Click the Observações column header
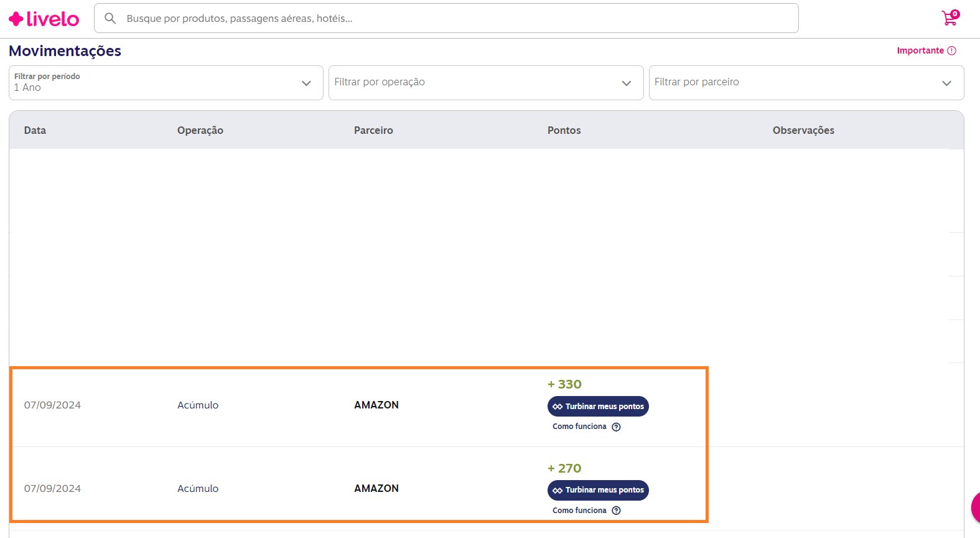The width and height of the screenshot is (980, 538). [x=803, y=130]
